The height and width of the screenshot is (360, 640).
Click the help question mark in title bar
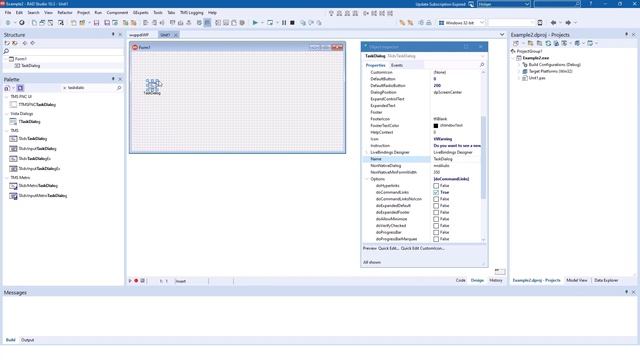click(x=591, y=4)
